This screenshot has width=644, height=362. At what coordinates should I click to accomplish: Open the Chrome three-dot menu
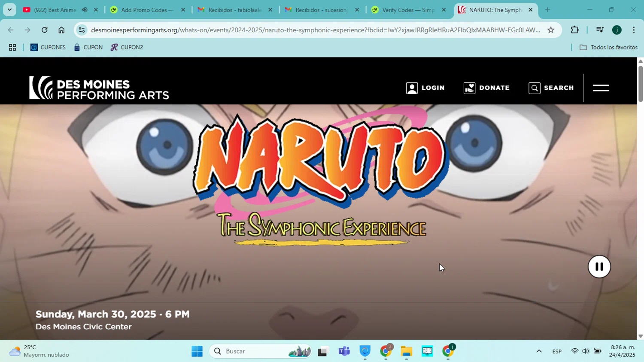tap(634, 30)
